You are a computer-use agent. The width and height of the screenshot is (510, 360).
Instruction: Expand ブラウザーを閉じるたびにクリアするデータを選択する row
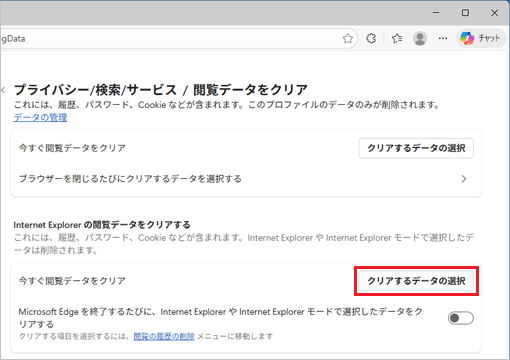coord(246,179)
